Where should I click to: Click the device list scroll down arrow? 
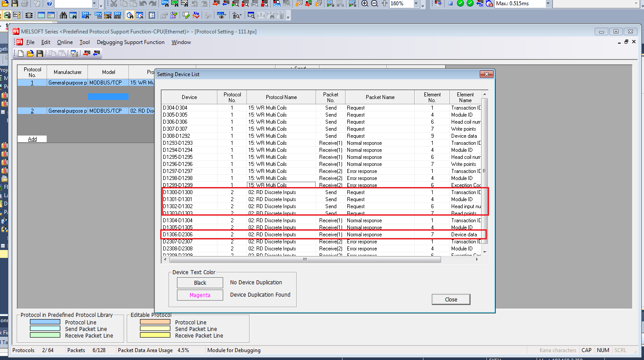pyautogui.click(x=485, y=252)
